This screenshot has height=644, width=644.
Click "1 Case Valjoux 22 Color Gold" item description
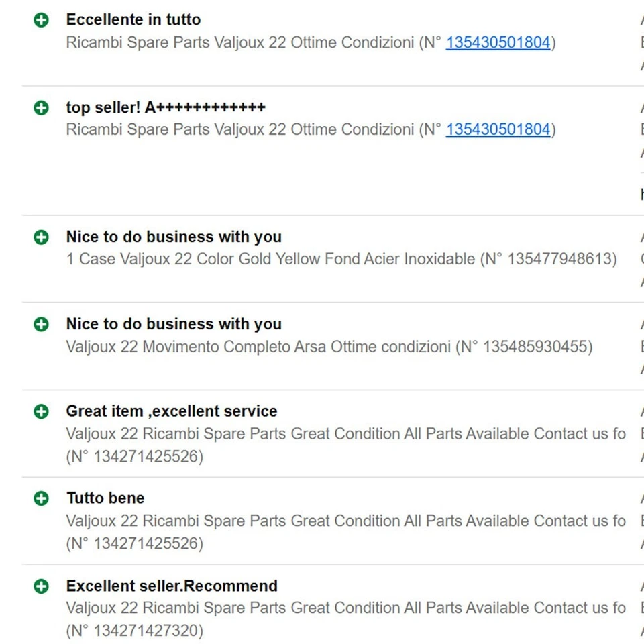tap(270, 259)
